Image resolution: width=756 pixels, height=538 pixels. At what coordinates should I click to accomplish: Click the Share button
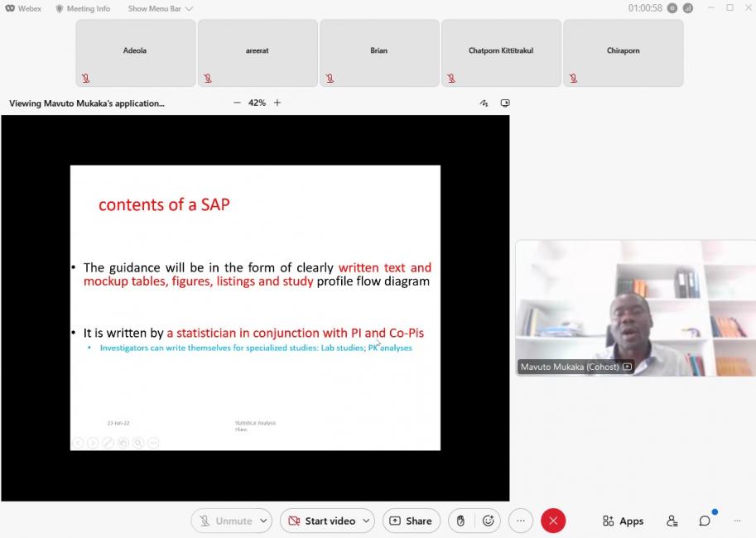(412, 521)
